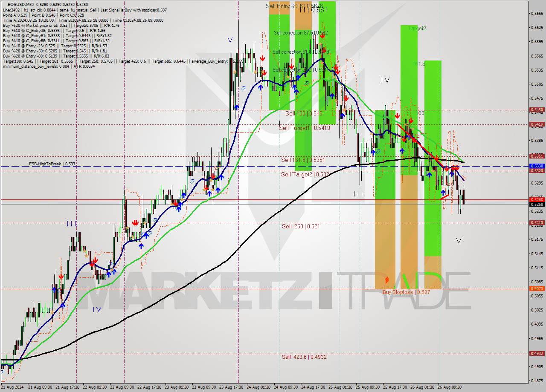Select the 'Sell 250 | 0.521' label

point(301,226)
